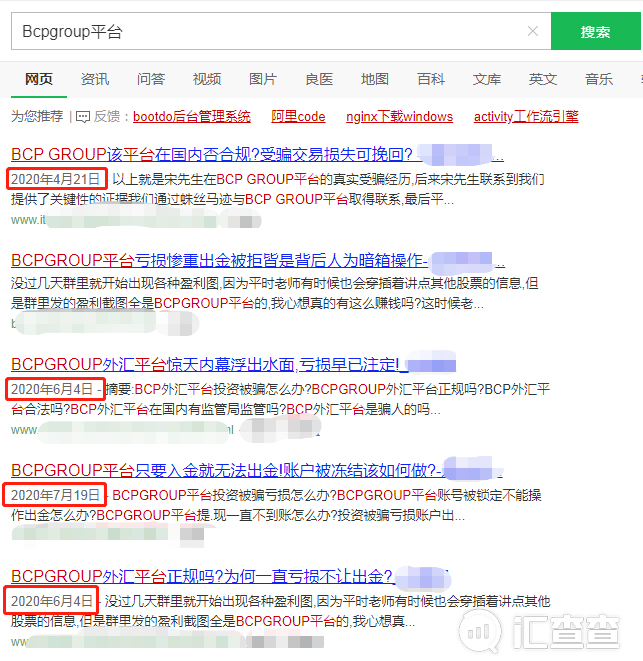Open the bootdo后台管理系统 suggestion
Image resolution: width=643 pixels, height=661 pixels.
(192, 116)
